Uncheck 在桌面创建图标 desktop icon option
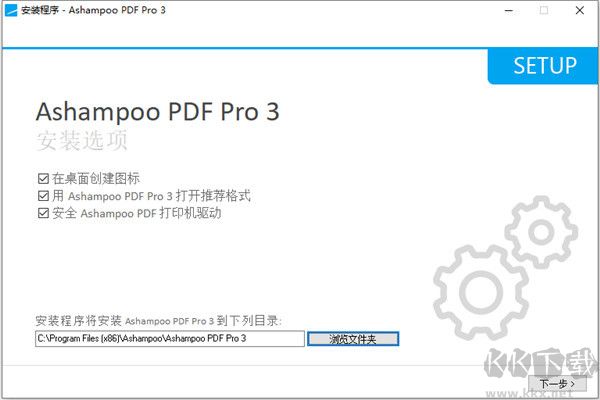The width and height of the screenshot is (600, 400). pos(43,178)
